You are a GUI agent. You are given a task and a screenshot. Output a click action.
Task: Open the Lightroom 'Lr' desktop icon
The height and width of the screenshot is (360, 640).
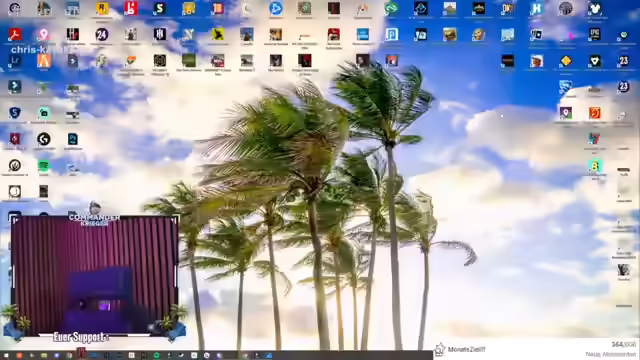coord(15,61)
